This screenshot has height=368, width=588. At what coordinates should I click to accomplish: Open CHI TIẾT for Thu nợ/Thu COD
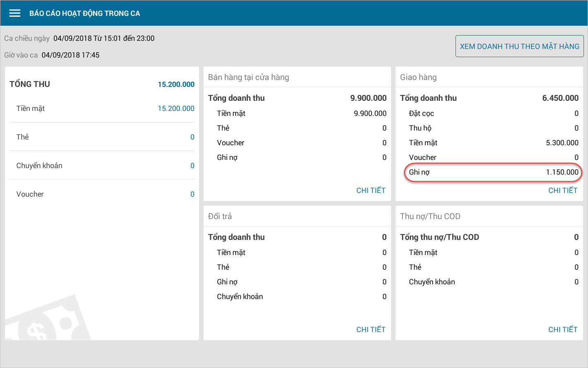click(x=563, y=330)
